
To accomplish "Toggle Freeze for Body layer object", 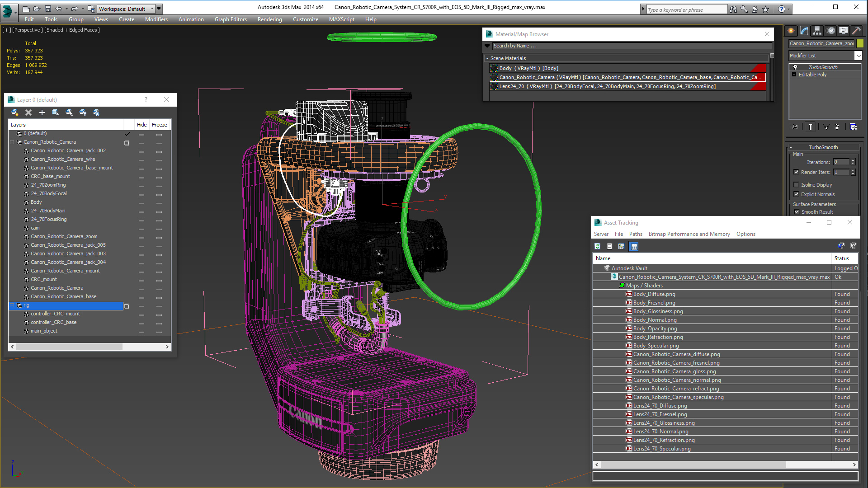I will point(159,203).
